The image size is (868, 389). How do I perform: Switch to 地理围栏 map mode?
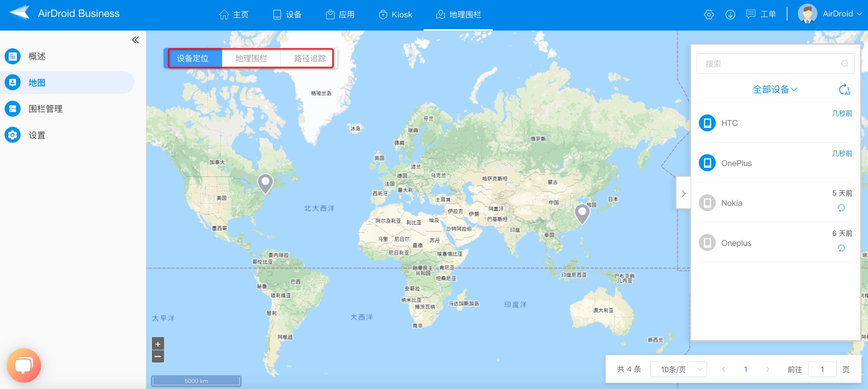click(x=251, y=58)
